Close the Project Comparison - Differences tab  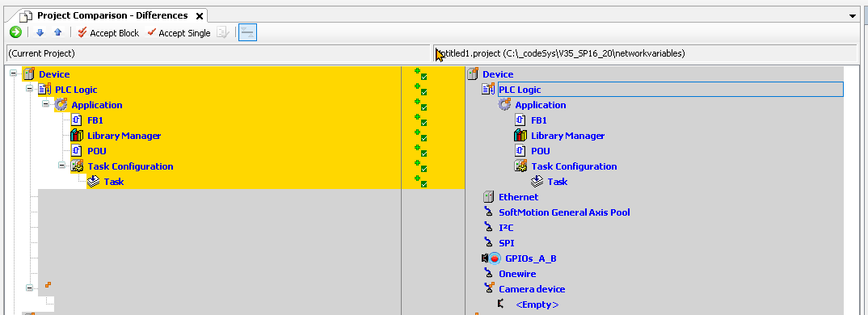pyautogui.click(x=200, y=16)
